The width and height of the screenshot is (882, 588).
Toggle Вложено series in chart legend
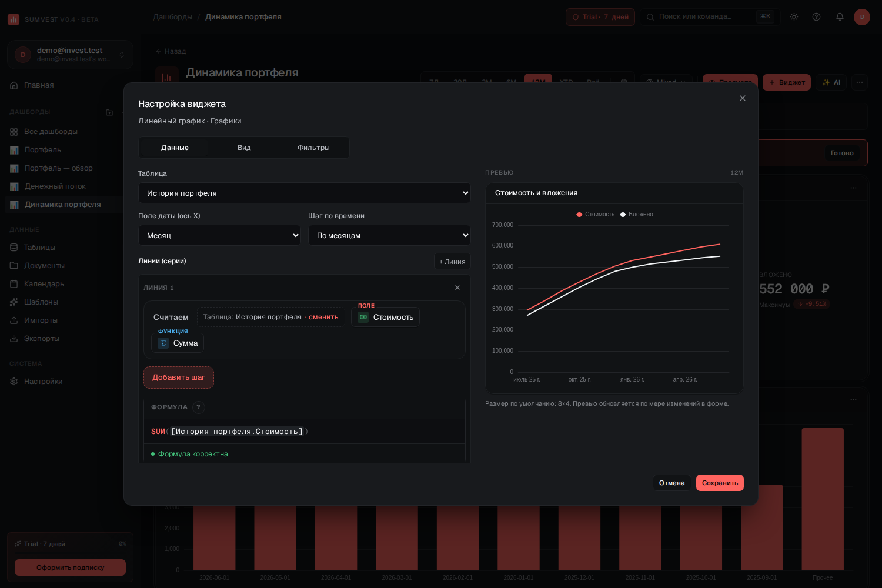pos(637,214)
